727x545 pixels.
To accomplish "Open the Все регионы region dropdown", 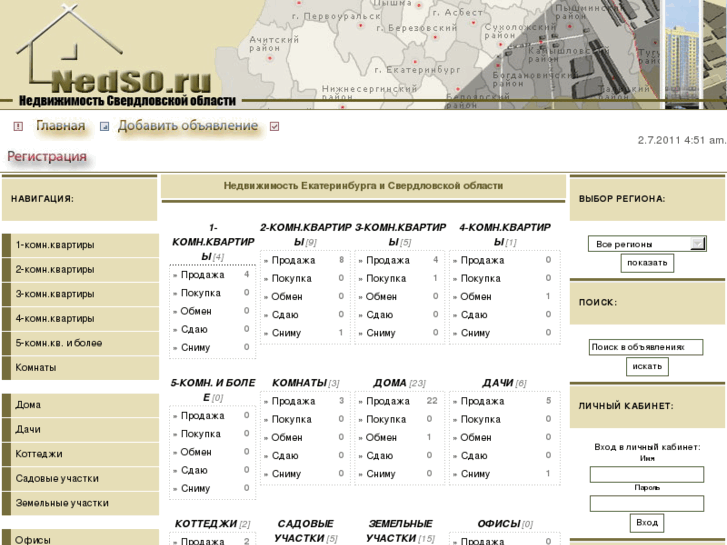I will [646, 243].
